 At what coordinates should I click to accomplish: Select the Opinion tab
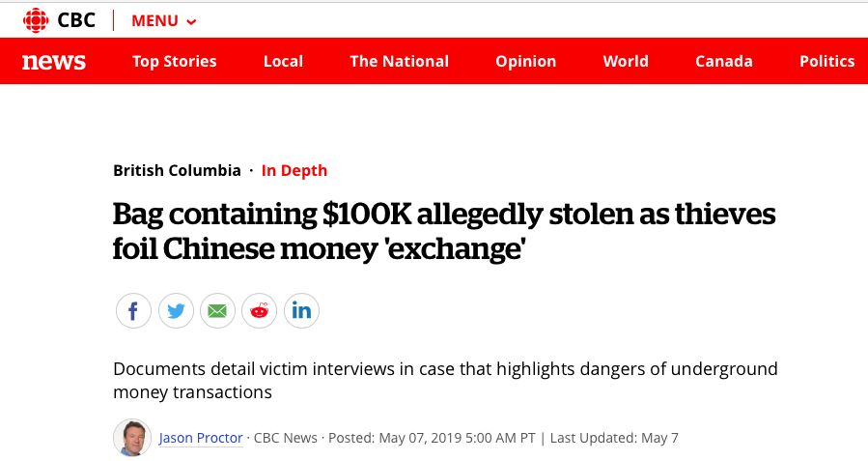pyautogui.click(x=526, y=61)
